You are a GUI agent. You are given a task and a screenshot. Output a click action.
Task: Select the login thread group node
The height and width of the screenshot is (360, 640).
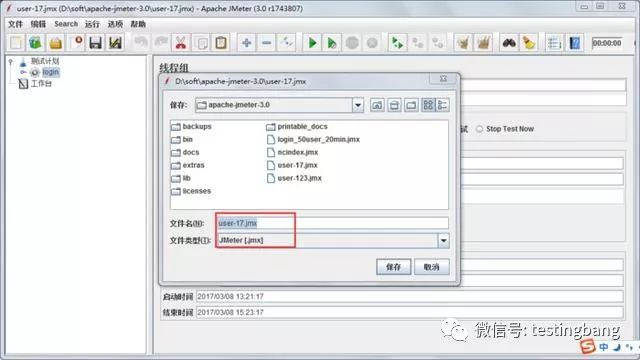coord(51,72)
